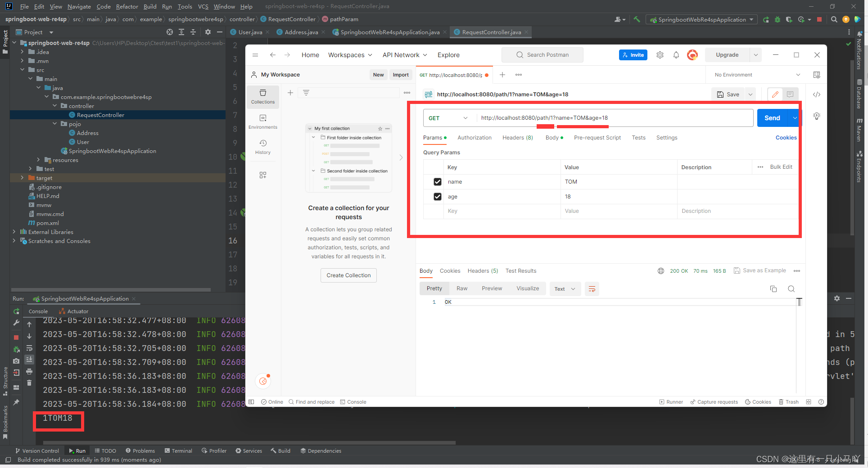Open the Workspaces dropdown menu
868x468 pixels.
pyautogui.click(x=350, y=55)
